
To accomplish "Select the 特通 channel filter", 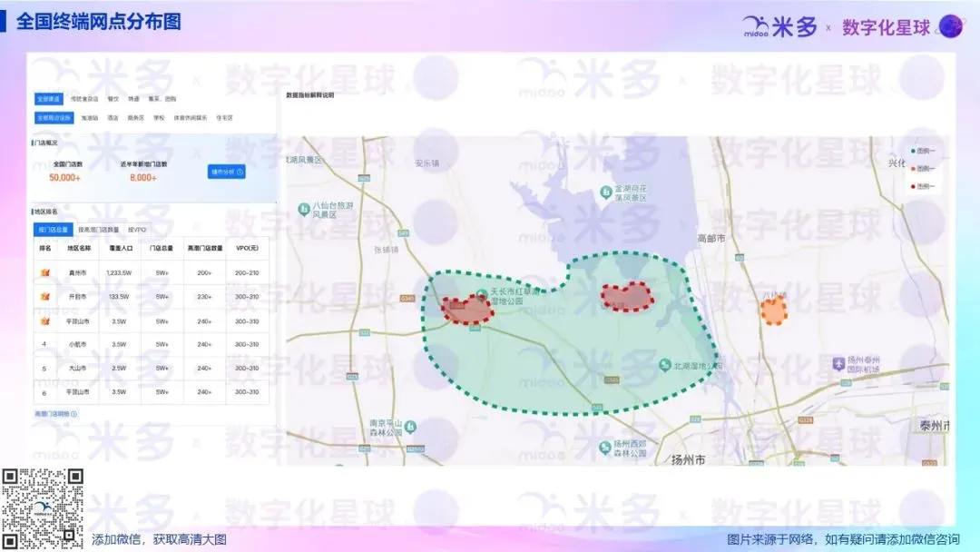I will tap(133, 99).
